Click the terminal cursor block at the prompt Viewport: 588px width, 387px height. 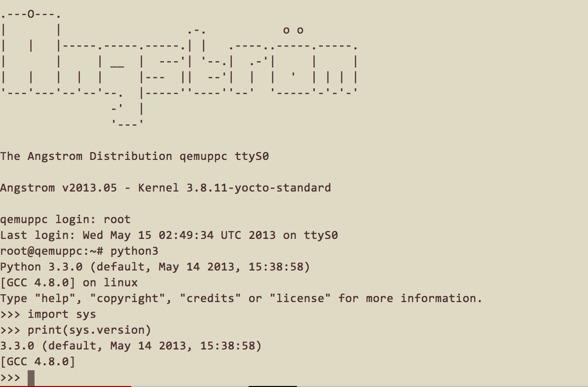pos(31,378)
